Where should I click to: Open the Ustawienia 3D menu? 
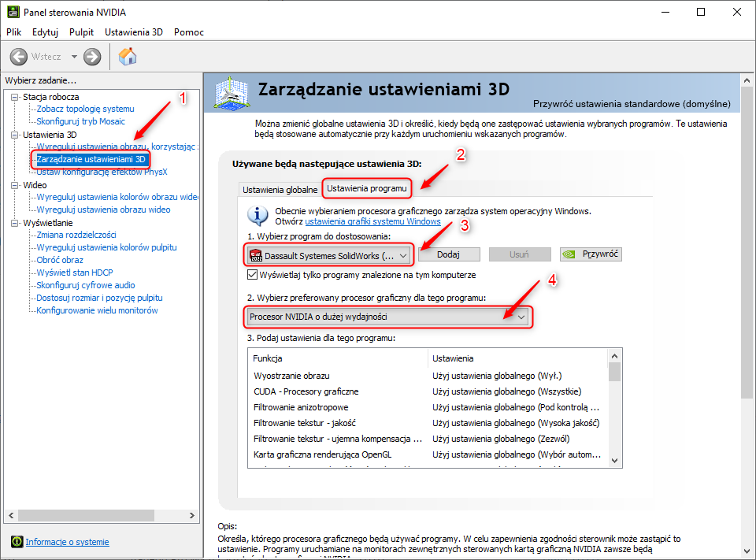[133, 32]
